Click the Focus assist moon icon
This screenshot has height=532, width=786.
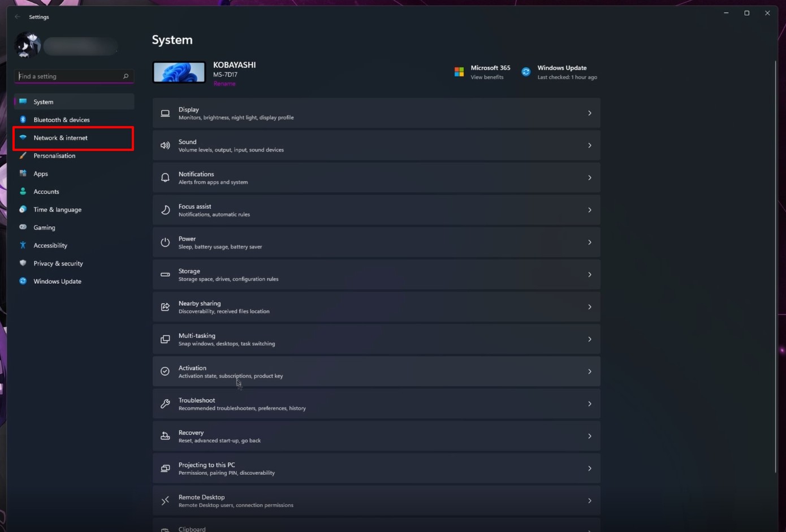click(165, 210)
